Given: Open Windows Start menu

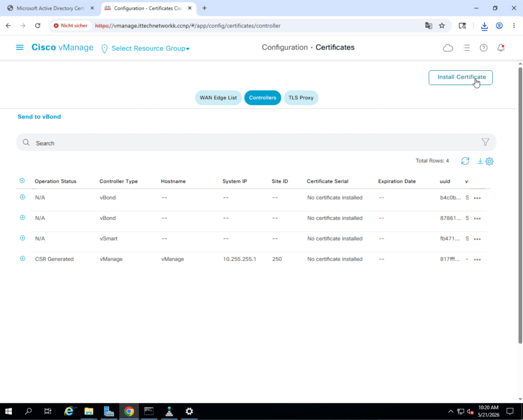Looking at the screenshot, I should [x=8, y=411].
